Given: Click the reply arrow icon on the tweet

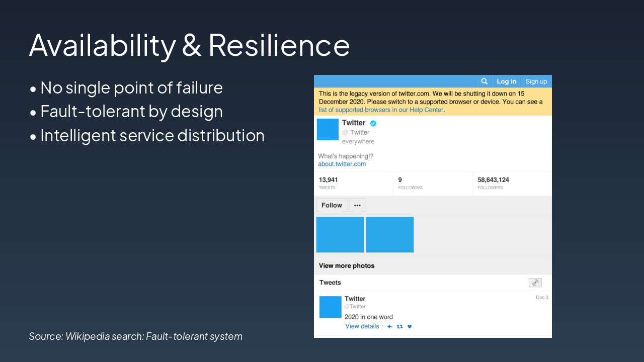Looking at the screenshot, I should 389,326.
